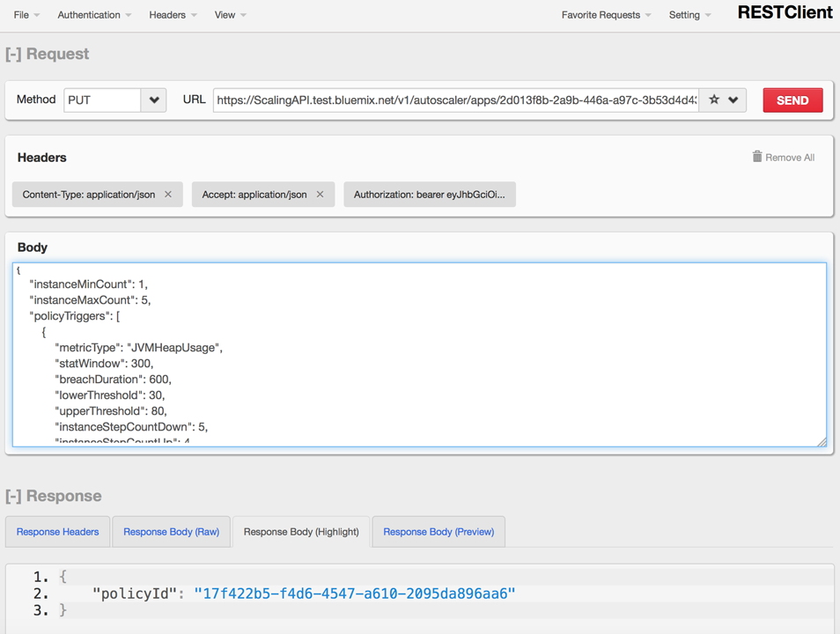Open the Setting dropdown
The height and width of the screenshot is (634, 840).
coord(689,15)
